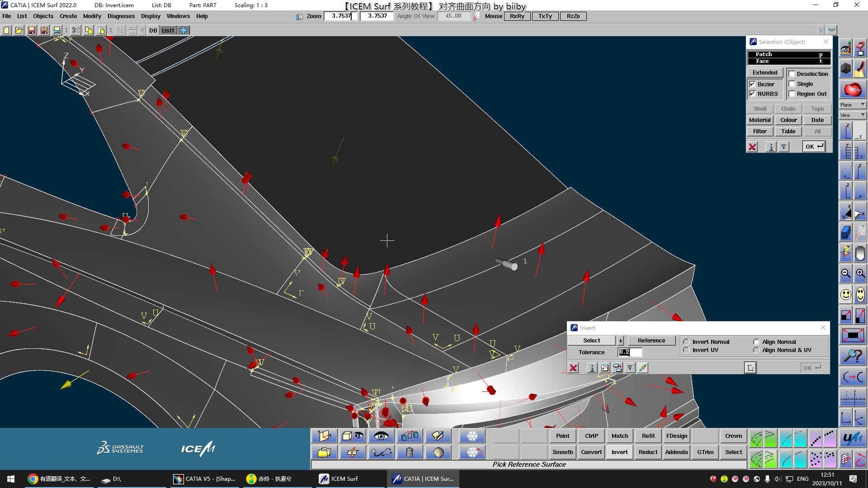The width and height of the screenshot is (868, 488).
Task: Click the shell icon in bottom toolbar
Action: 438,452
